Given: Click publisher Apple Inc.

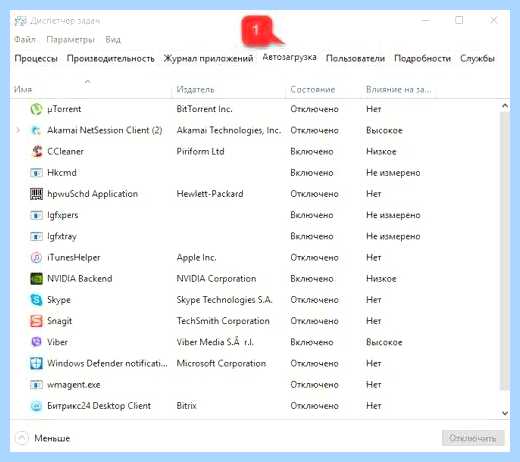Looking at the screenshot, I should tap(196, 258).
